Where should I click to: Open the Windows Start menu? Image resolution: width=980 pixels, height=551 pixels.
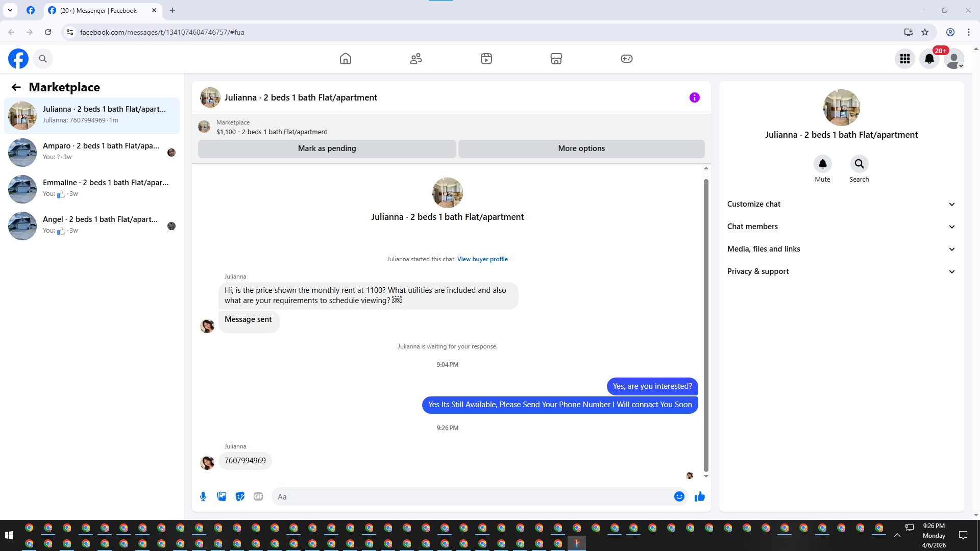9,535
